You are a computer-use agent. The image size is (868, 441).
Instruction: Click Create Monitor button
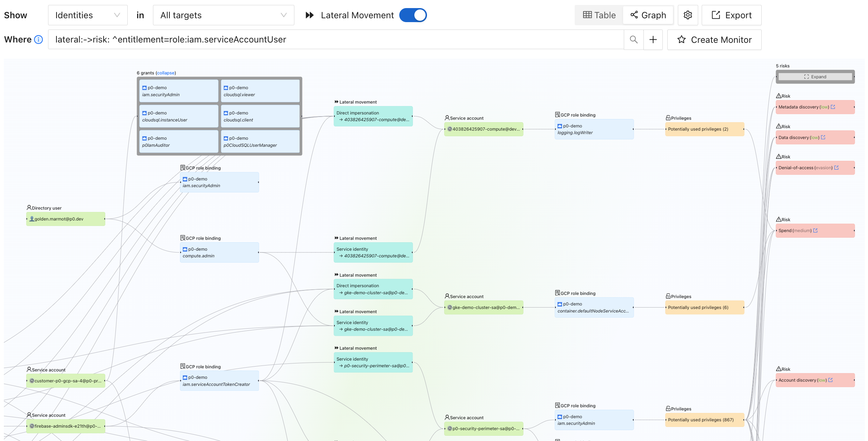point(714,40)
